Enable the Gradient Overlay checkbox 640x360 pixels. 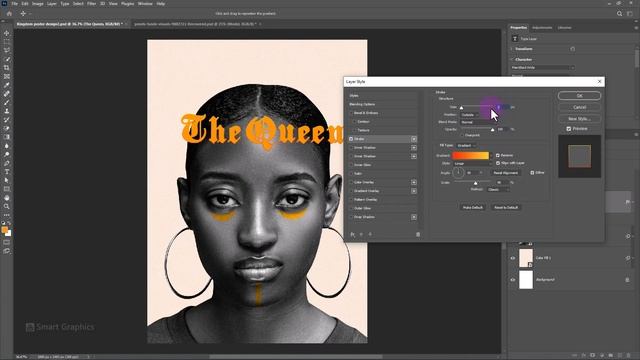[351, 191]
